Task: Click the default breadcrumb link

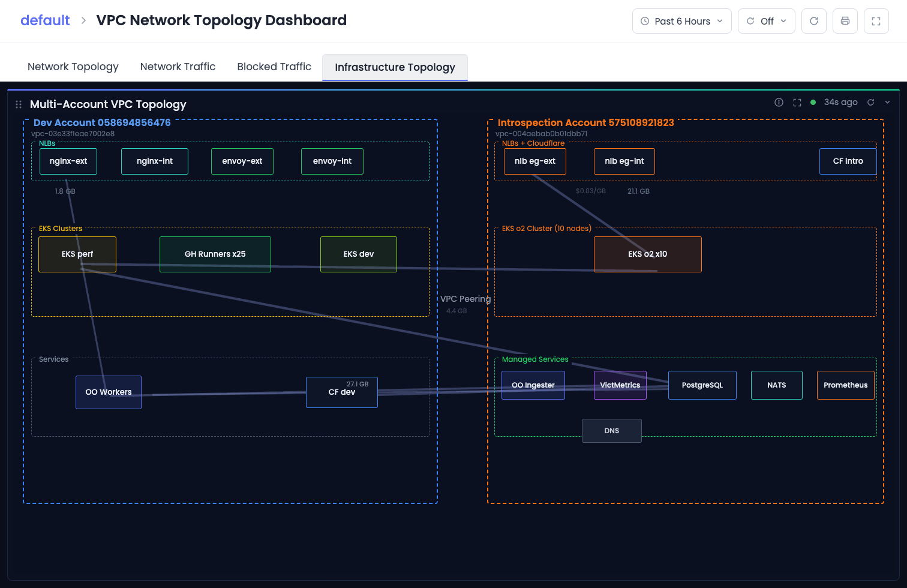Action: [x=45, y=20]
